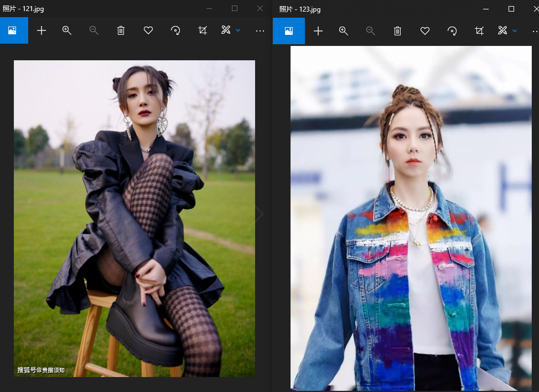Screen dimensions: 539x392
Task: Crop the 121.jpg photo
Action: click(203, 30)
